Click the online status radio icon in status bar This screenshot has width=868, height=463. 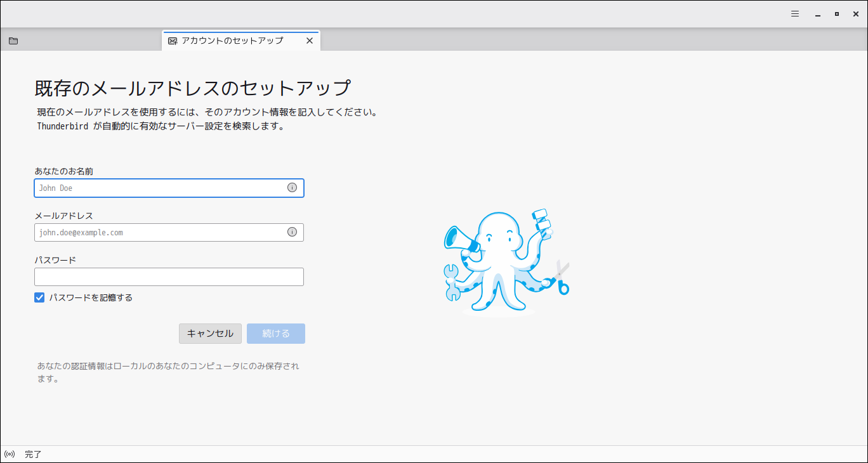point(10,454)
